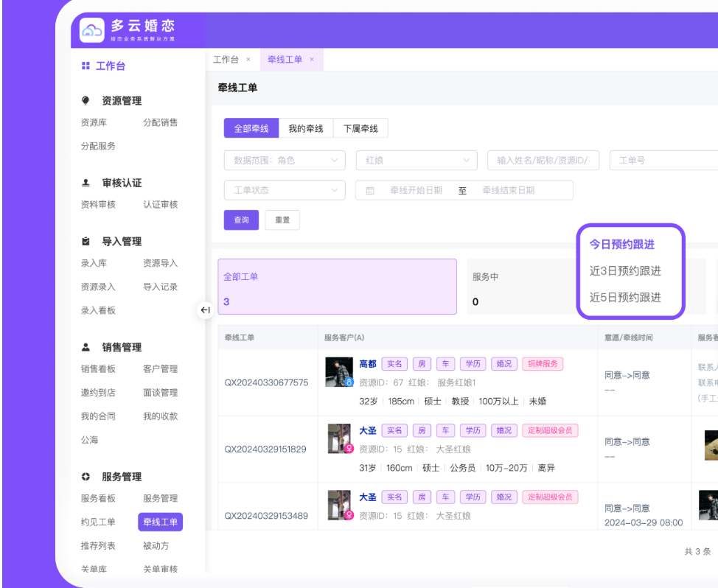This screenshot has height=588, width=718.
Task: Select the 我的牵线 filter option
Action: 305,129
